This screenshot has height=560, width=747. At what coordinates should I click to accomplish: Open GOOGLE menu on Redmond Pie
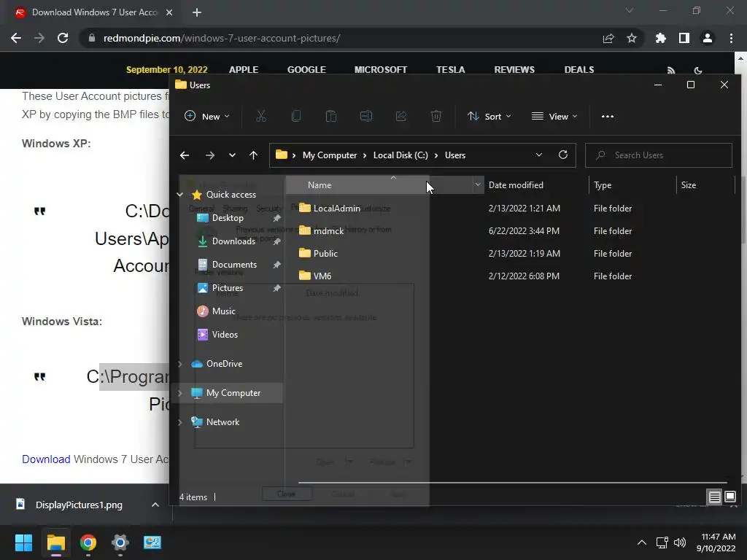pos(306,69)
